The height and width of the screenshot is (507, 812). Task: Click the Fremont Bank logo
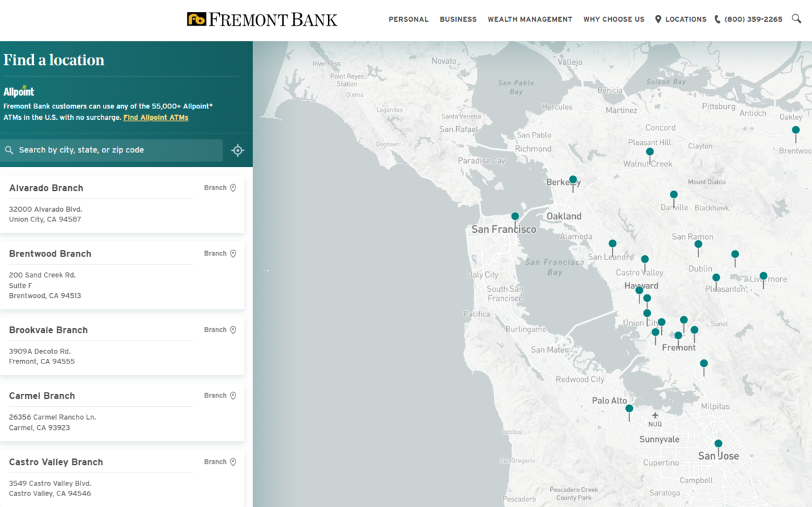click(x=262, y=20)
